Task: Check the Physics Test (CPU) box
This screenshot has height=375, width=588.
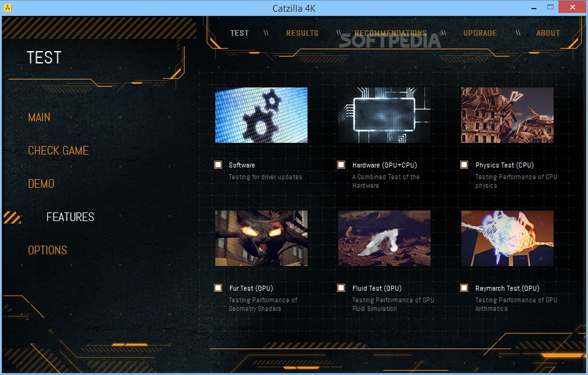Action: pos(464,165)
